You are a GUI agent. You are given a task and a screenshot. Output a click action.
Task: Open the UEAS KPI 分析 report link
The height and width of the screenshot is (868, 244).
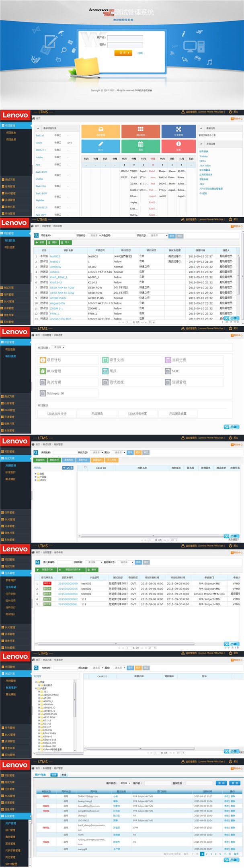pos(57,413)
